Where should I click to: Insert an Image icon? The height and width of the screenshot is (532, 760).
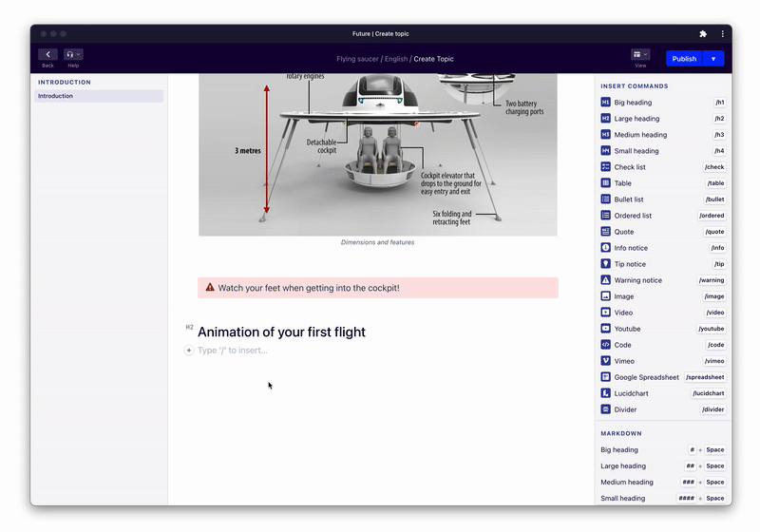605,296
